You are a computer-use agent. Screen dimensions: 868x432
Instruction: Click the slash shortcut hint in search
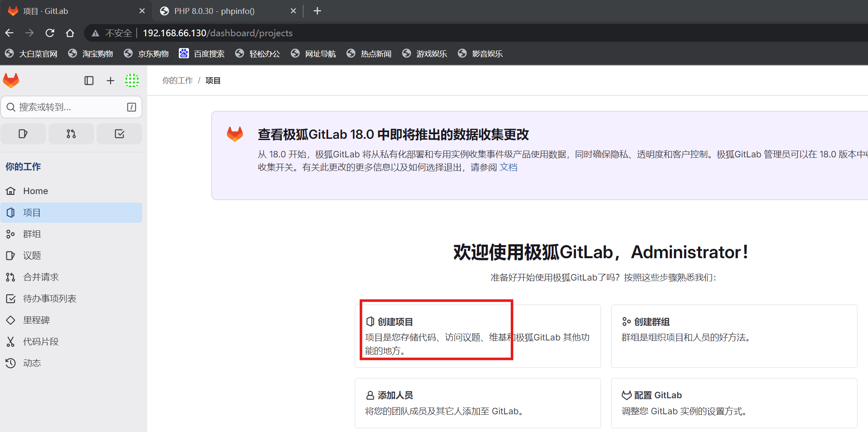click(x=132, y=107)
